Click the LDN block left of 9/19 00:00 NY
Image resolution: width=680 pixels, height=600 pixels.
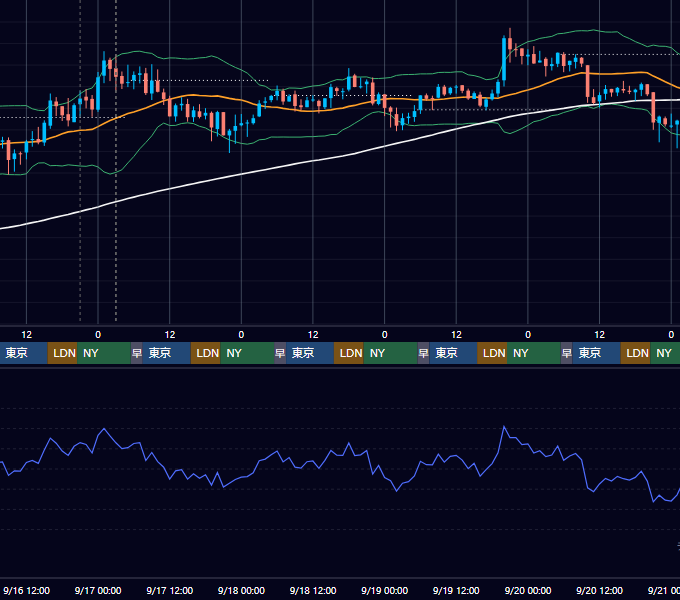(349, 353)
